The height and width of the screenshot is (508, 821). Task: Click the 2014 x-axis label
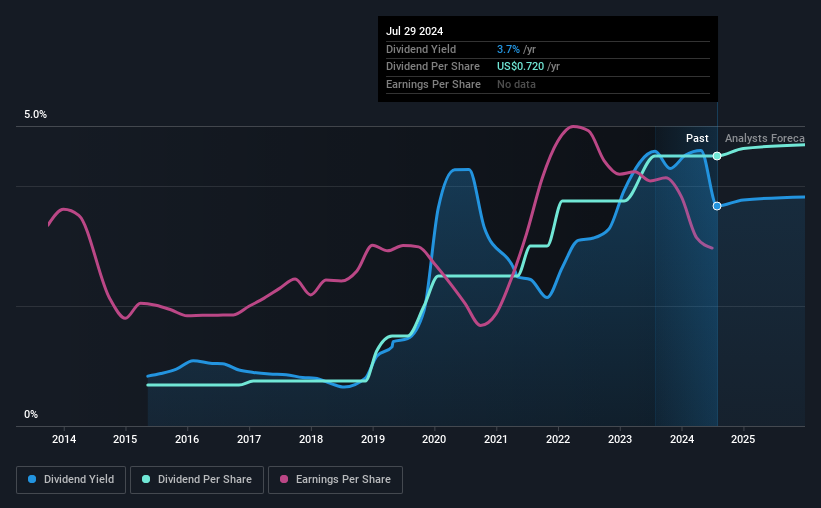(64, 439)
